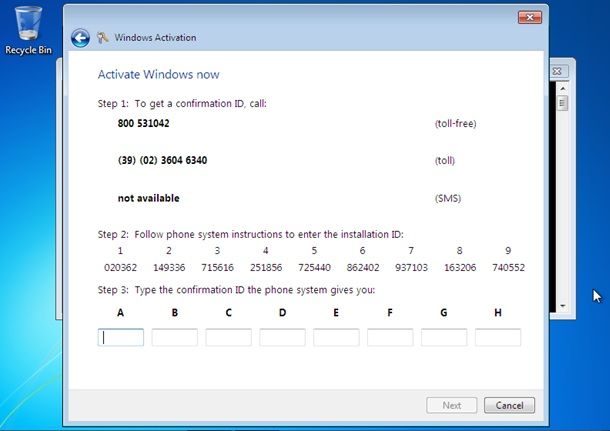Click installation ID group 725440
The width and height of the screenshot is (610, 431).
pyautogui.click(x=314, y=268)
